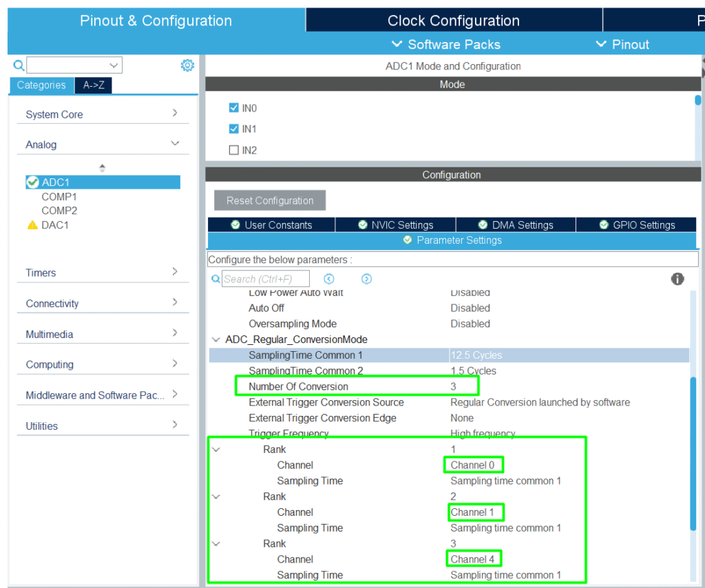Click the parameter list vertical scrollbar
Screen dimensions: 705x588
(x=693, y=453)
